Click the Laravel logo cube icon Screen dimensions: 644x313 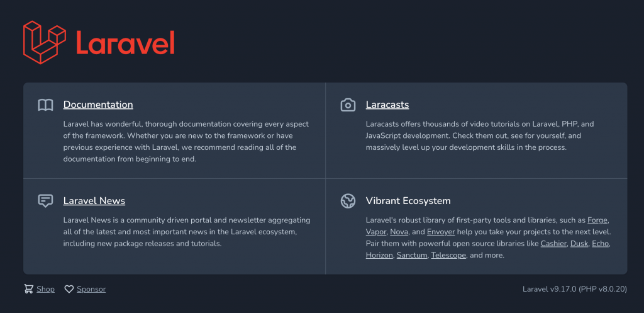pos(45,42)
